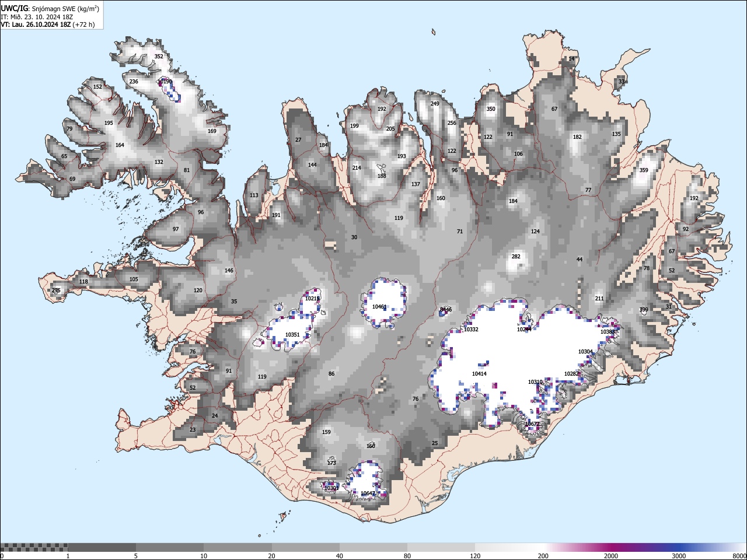
Task: Click the map value 214
Action: [357, 168]
